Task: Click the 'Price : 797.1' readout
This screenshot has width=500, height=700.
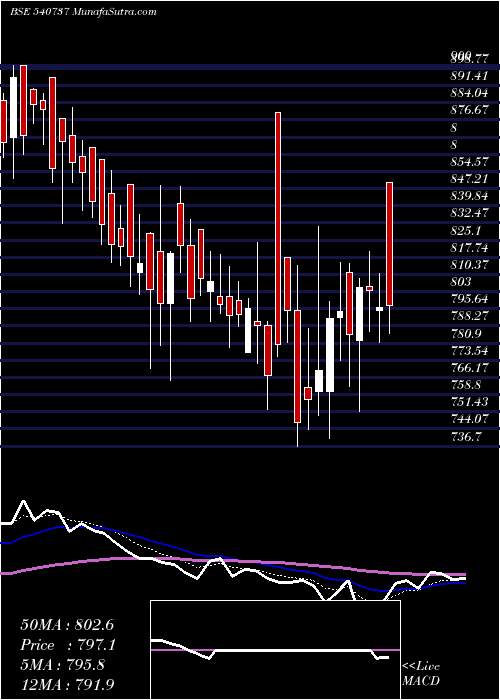Action: pos(68,645)
